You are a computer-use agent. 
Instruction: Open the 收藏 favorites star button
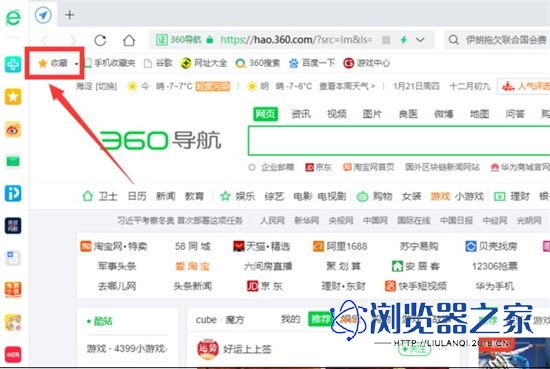click(53, 63)
